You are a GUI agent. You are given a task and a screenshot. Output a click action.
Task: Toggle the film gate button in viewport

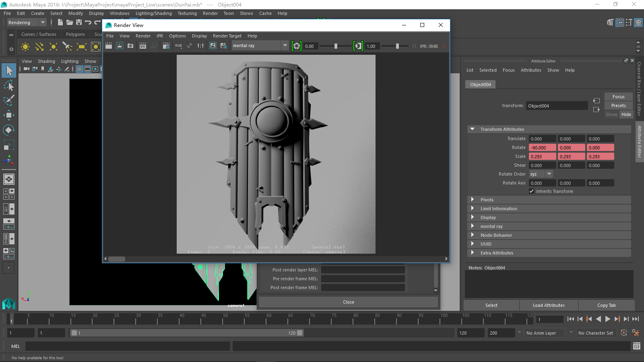click(x=87, y=69)
